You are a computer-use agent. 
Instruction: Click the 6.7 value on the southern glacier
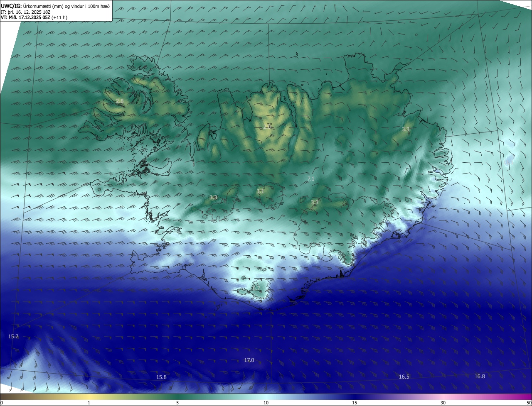click(x=256, y=288)
